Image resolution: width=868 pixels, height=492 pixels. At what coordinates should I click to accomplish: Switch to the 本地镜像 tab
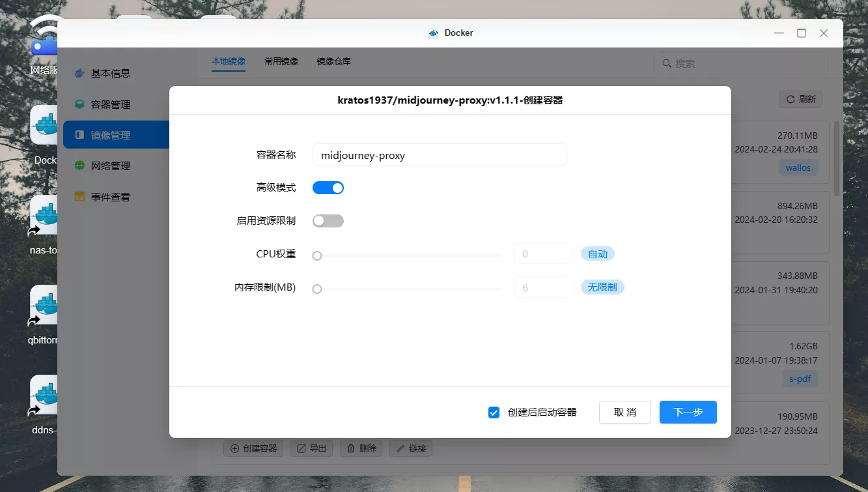click(229, 61)
